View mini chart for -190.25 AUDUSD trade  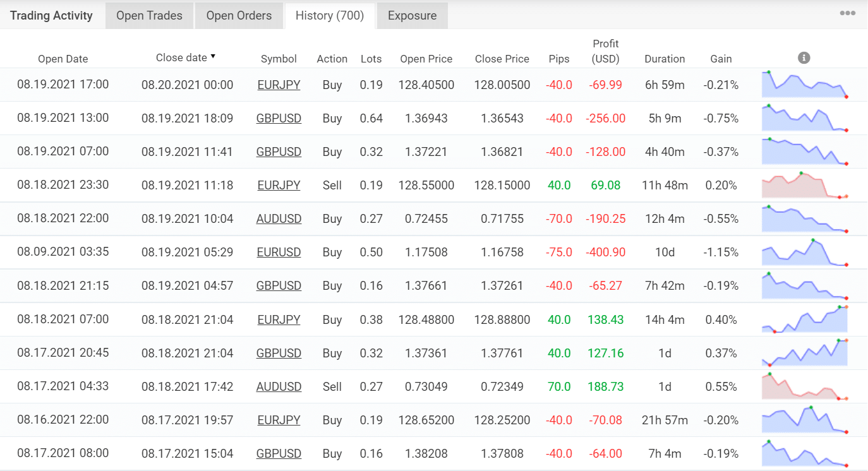[804, 218]
